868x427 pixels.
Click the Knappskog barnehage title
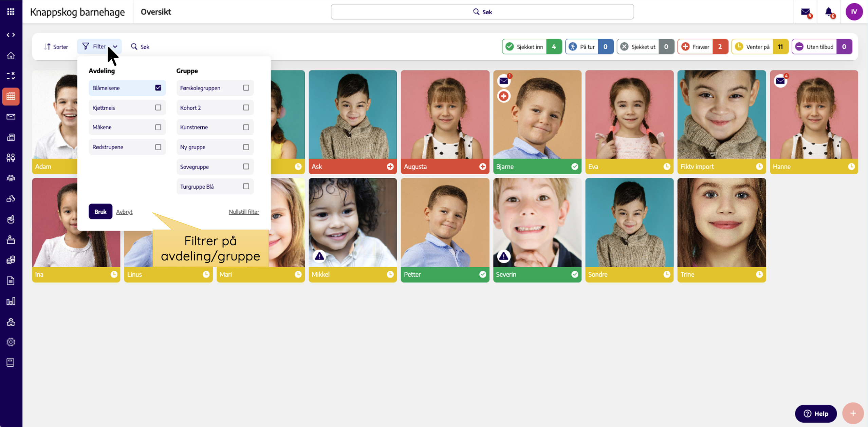pos(77,12)
